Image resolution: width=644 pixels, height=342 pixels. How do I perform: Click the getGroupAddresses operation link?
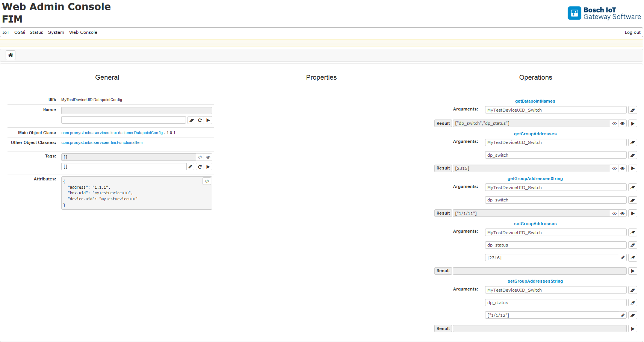pos(535,134)
